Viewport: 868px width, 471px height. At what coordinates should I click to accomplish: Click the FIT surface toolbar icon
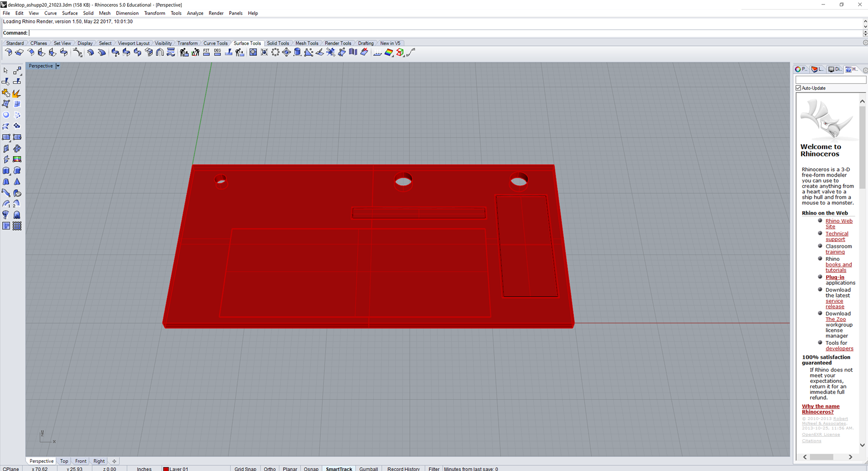click(x=207, y=52)
